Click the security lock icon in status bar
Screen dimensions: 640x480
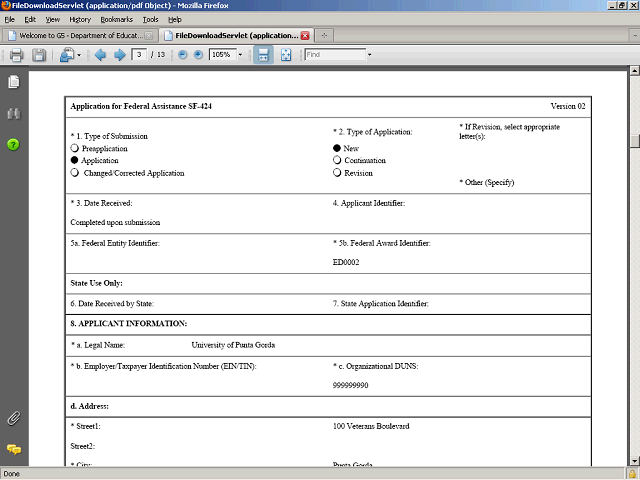(632, 474)
